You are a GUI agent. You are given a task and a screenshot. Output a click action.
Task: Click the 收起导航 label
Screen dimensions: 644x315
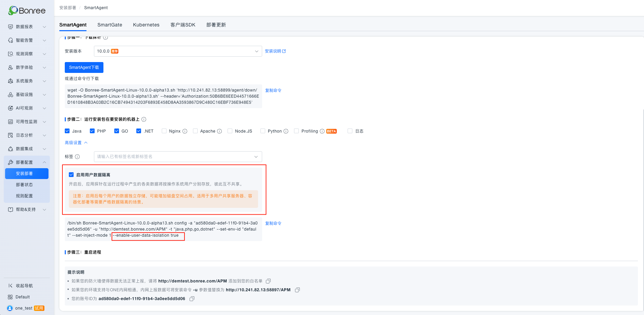point(24,286)
